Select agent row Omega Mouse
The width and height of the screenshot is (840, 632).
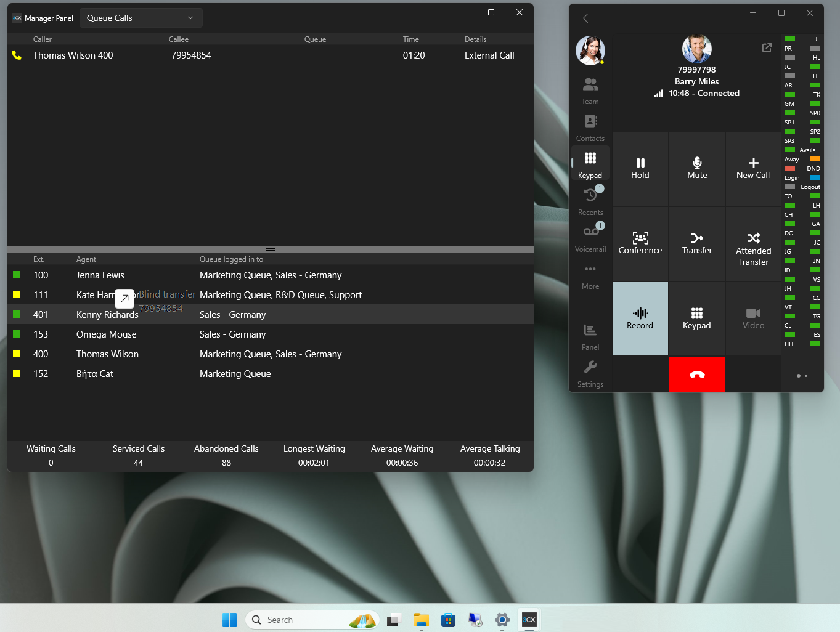[271, 334]
